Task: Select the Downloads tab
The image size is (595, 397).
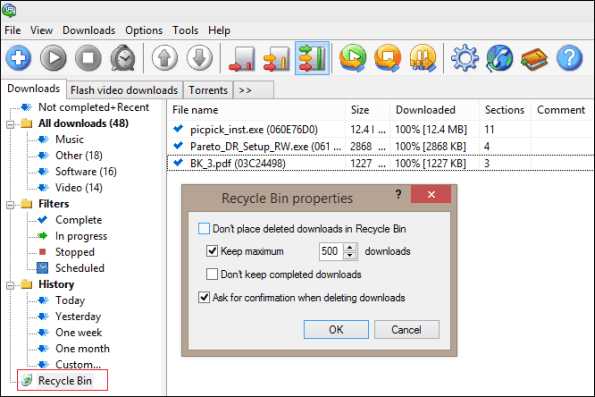Action: click(33, 89)
